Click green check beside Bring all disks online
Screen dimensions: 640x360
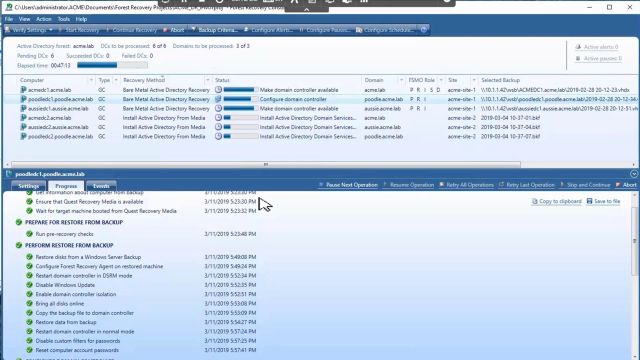pyautogui.click(x=29, y=304)
